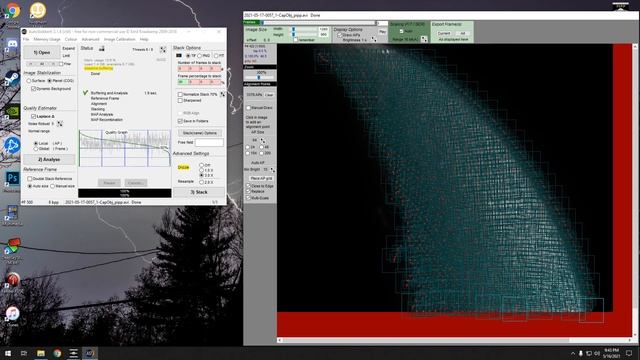Open the File menu in AutoStakkert
640x360 pixels.
pos(26,39)
